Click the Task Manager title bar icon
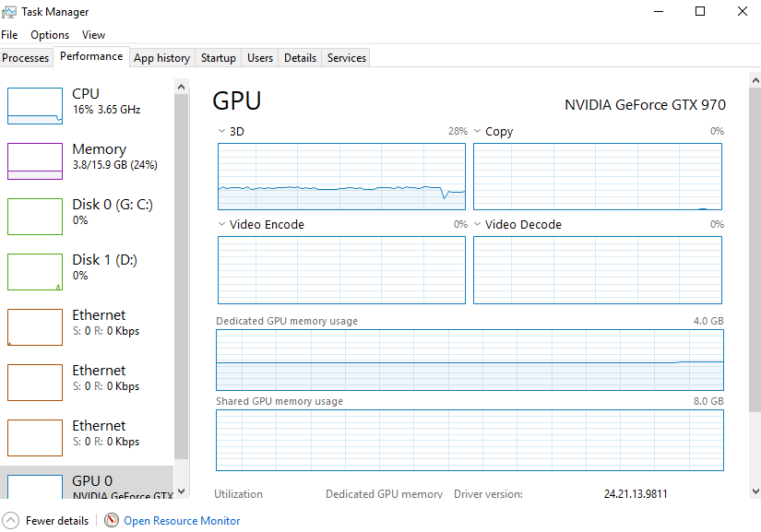The height and width of the screenshot is (532, 761). 8,12
